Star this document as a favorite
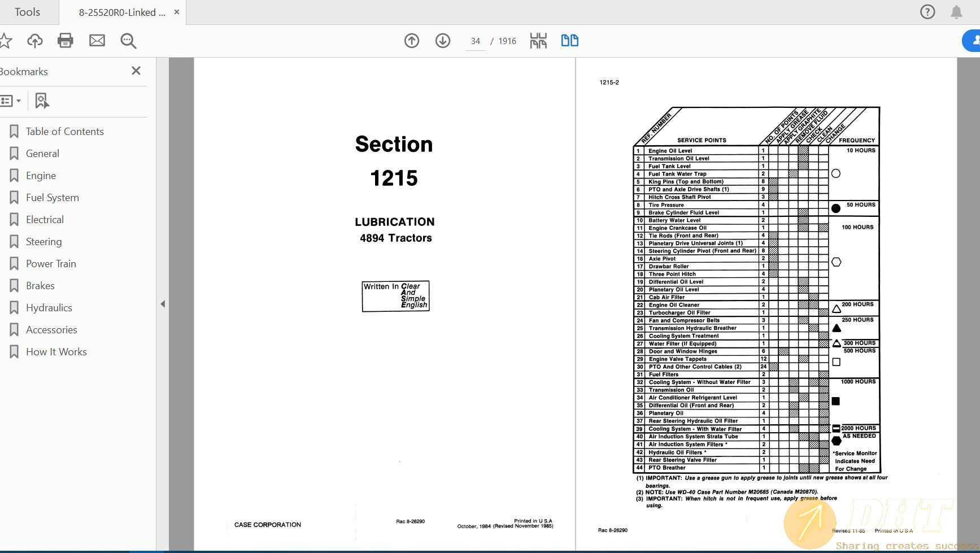This screenshot has width=980, height=553. [7, 40]
